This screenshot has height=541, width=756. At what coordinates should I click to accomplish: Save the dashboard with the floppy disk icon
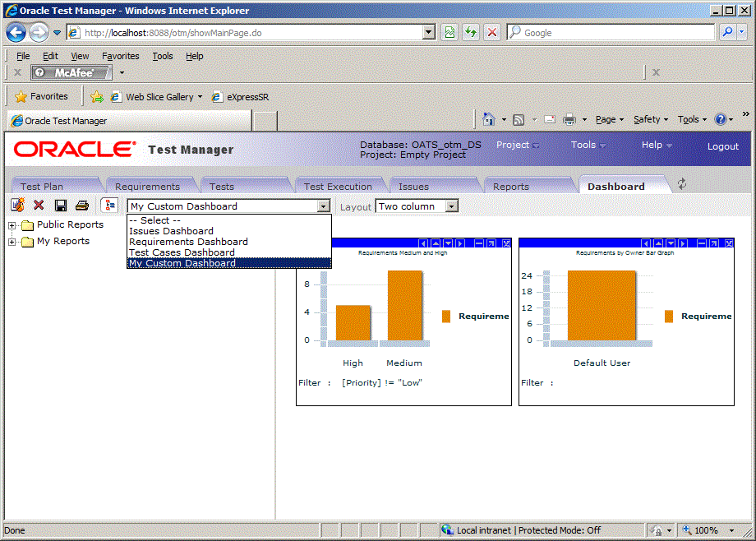(x=61, y=206)
